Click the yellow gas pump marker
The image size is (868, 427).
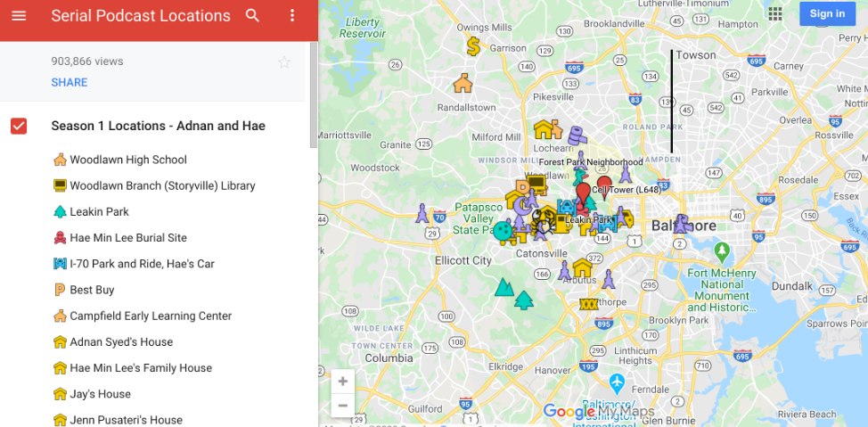[561, 225]
